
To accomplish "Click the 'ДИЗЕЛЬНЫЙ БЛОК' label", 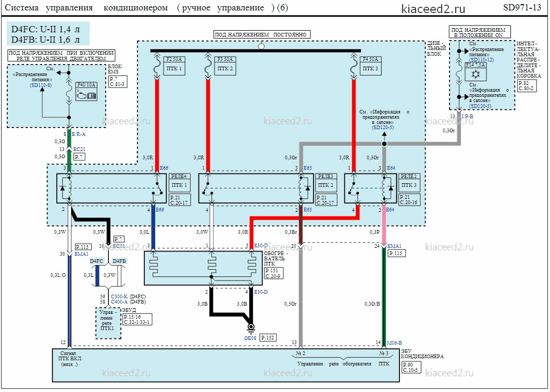I will coord(436,48).
